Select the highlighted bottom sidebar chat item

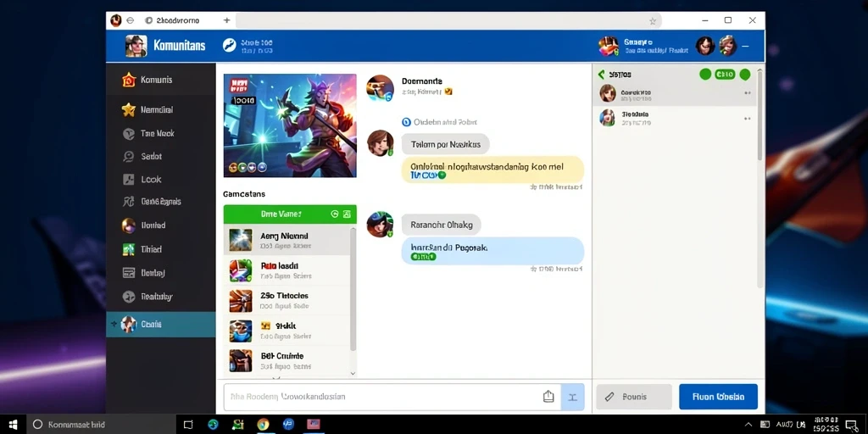pyautogui.click(x=160, y=325)
